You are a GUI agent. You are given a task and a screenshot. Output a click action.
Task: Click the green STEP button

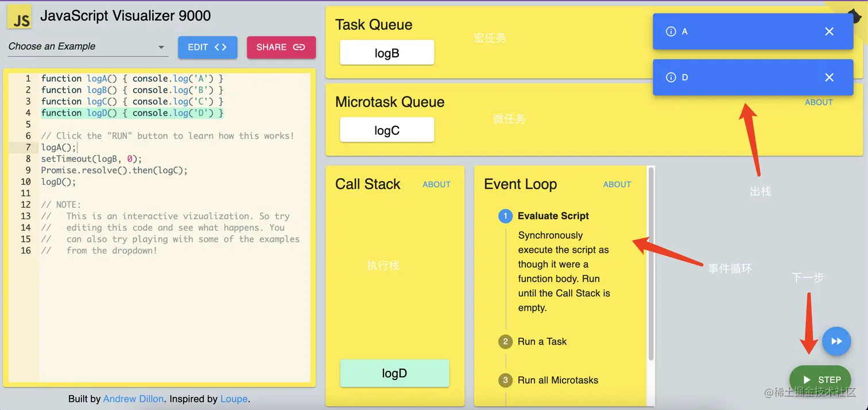(x=820, y=380)
